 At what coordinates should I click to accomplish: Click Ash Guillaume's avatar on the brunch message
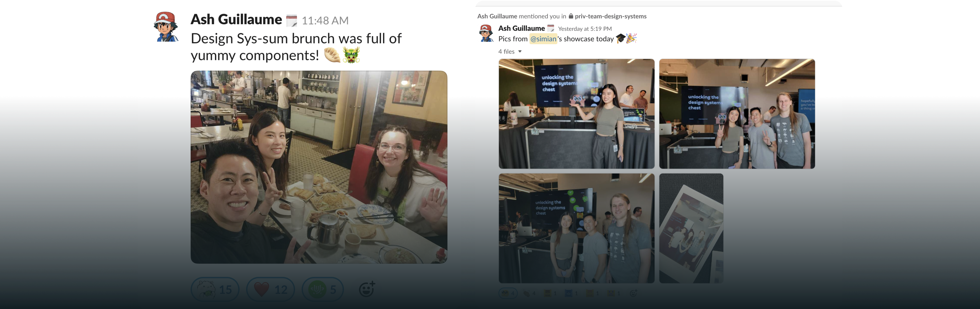coord(166,27)
